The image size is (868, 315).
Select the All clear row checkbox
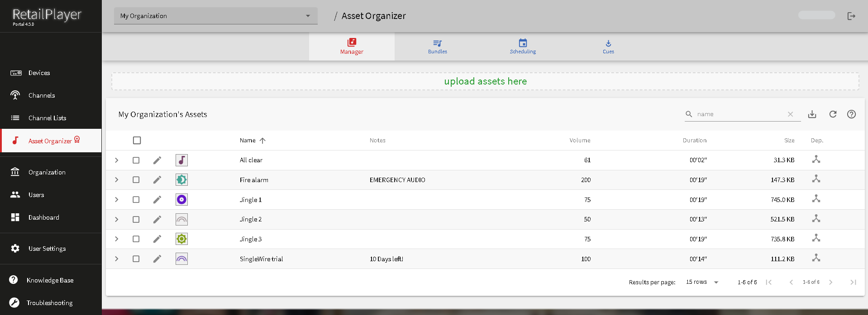point(136,160)
